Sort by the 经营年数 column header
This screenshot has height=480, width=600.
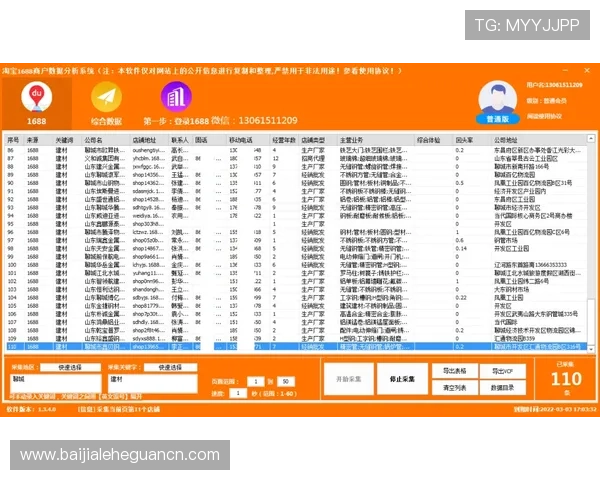(x=284, y=140)
